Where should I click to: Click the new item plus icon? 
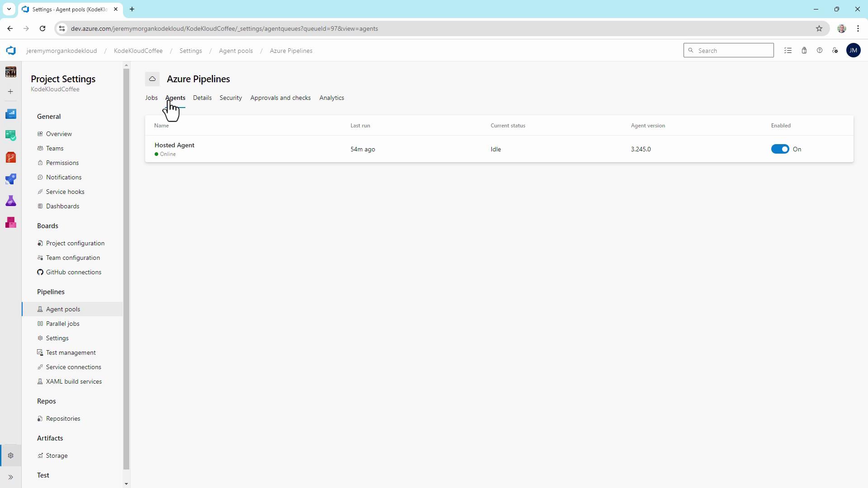11,92
